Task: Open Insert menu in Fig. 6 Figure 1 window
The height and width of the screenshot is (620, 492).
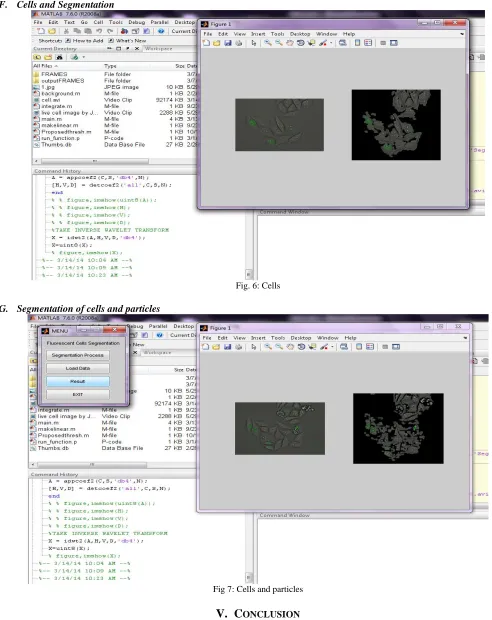Action: coord(258,34)
